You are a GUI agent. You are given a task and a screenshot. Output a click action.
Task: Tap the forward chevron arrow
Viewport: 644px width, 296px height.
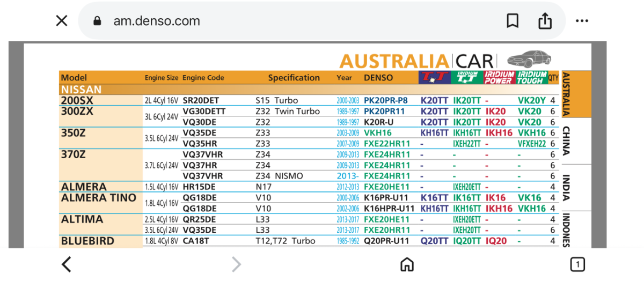[x=236, y=264]
